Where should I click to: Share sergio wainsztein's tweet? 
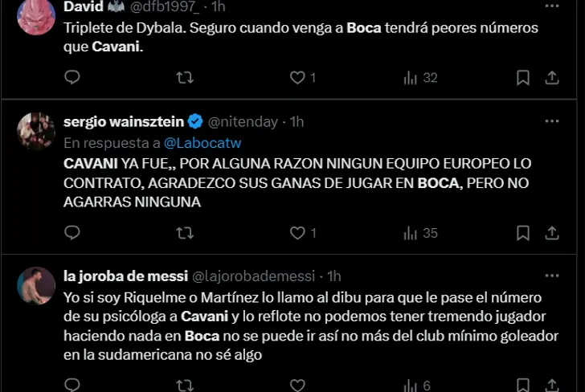pyautogui.click(x=552, y=233)
